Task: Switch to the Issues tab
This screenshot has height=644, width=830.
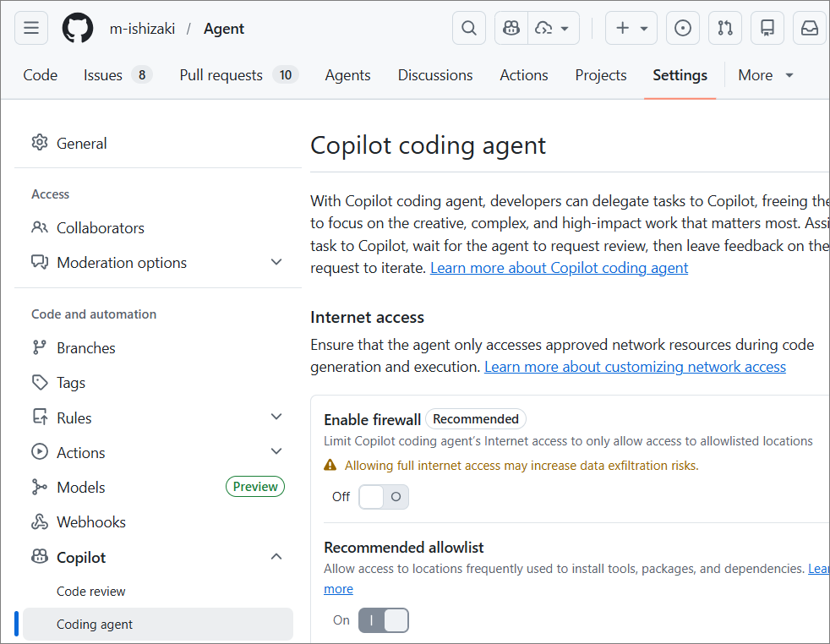Action: coord(117,75)
